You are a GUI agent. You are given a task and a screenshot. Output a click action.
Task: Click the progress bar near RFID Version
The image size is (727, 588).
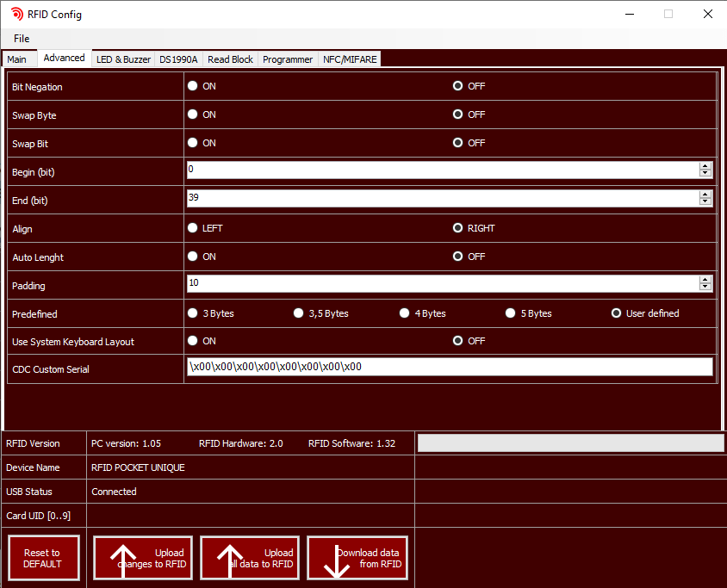pos(570,443)
